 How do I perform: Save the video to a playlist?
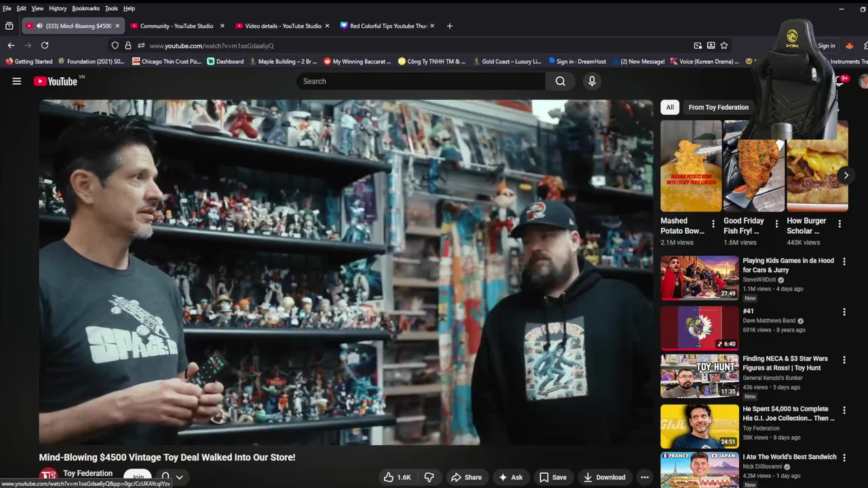pos(553,477)
